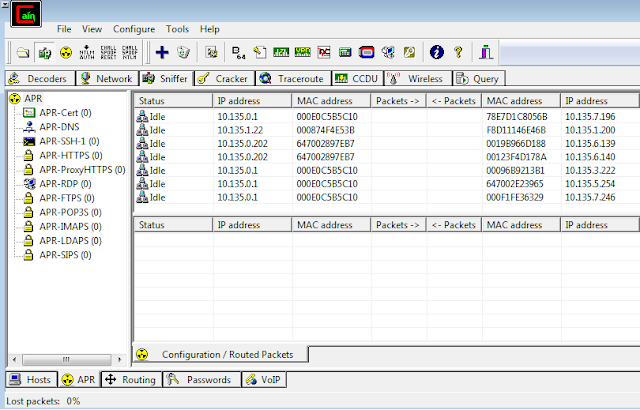The height and width of the screenshot is (410, 640).
Task: Switch to the Hosts bottom tab
Action: pyautogui.click(x=31, y=380)
